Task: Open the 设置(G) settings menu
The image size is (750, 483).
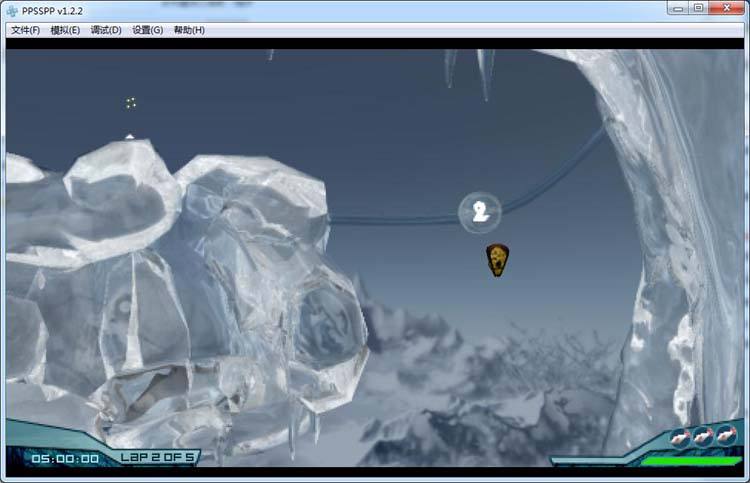Action: tap(147, 30)
